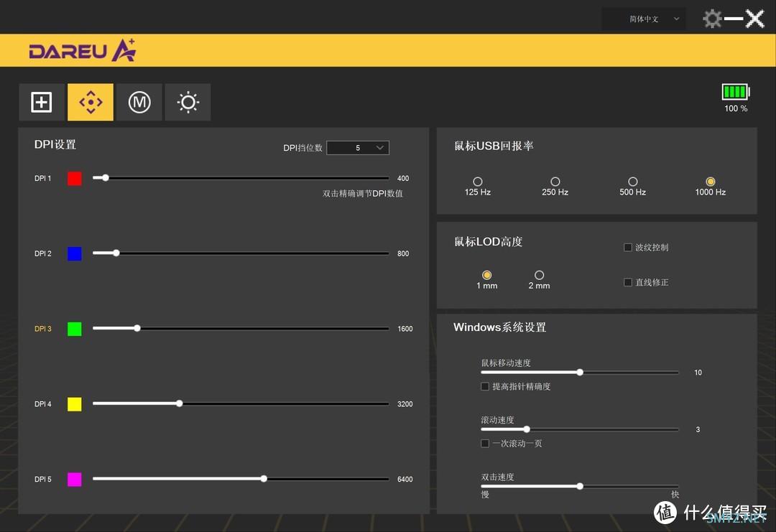Screen dimensions: 776x532
Task: Click the DPI 5 slider handle
Action: (264, 479)
